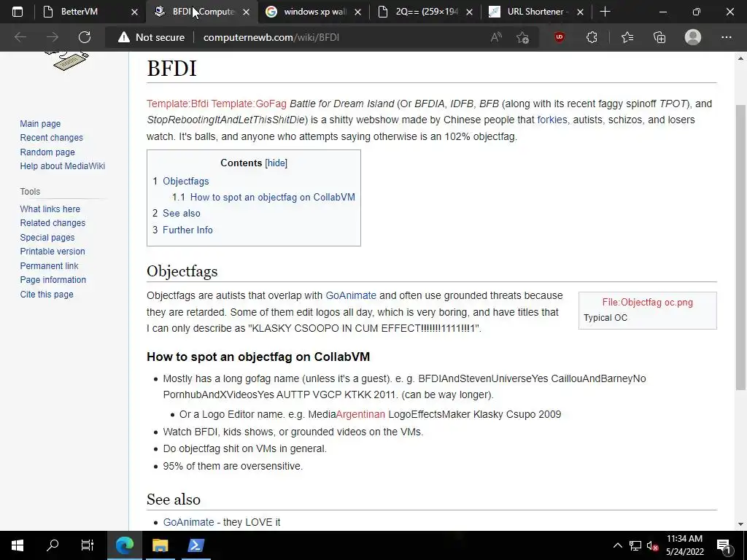Open the forkies link in intro

click(x=552, y=120)
